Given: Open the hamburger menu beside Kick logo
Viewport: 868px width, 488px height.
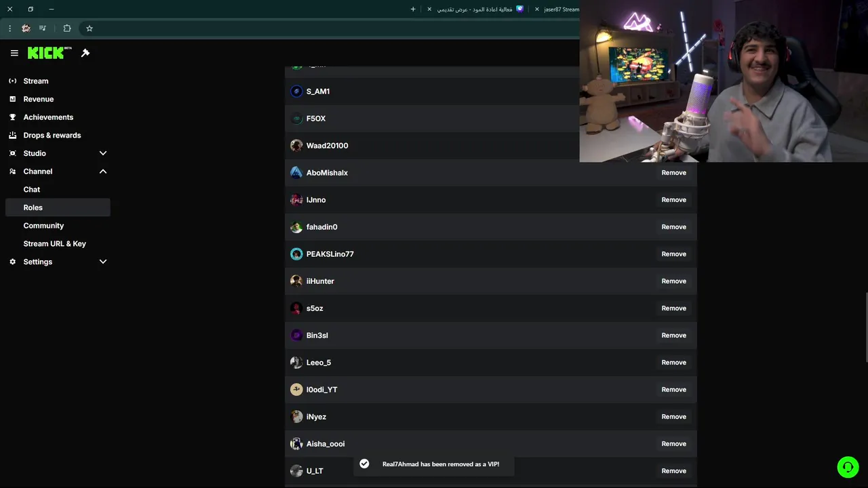Looking at the screenshot, I should (x=14, y=53).
